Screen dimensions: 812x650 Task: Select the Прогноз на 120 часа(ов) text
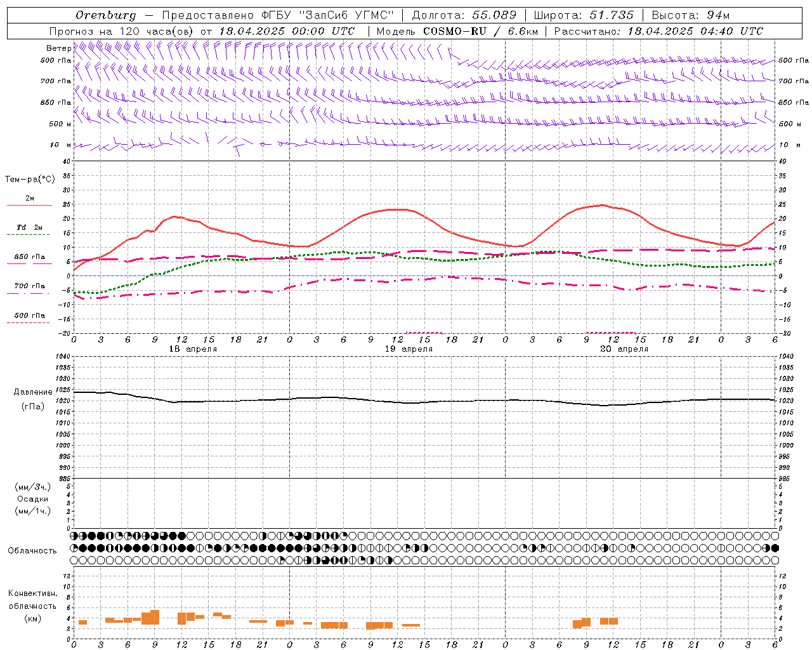point(122,31)
